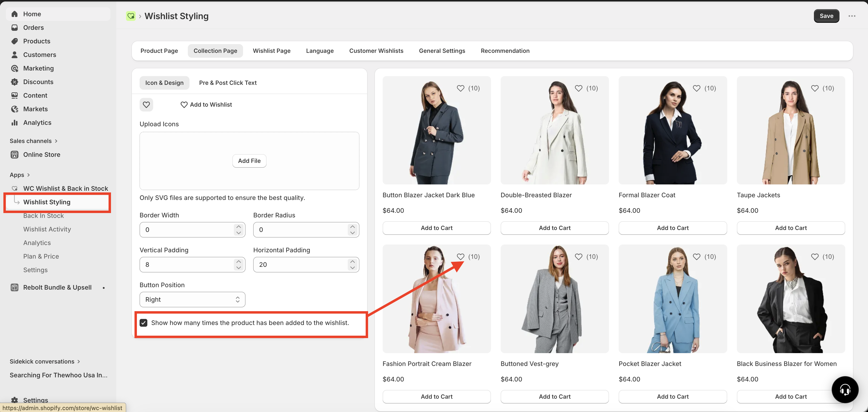This screenshot has width=868, height=412.
Task: Click the Content icon in the sidebar
Action: pyautogui.click(x=15, y=95)
